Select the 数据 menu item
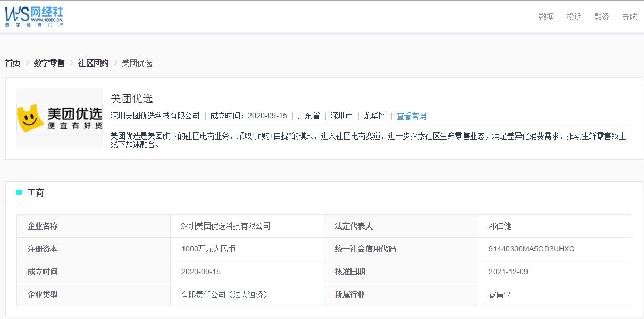The width and height of the screenshot is (644, 319). click(x=546, y=17)
